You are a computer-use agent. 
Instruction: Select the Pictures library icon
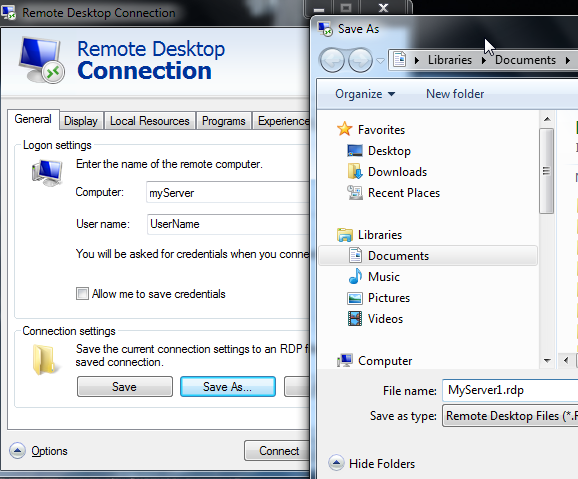click(355, 298)
